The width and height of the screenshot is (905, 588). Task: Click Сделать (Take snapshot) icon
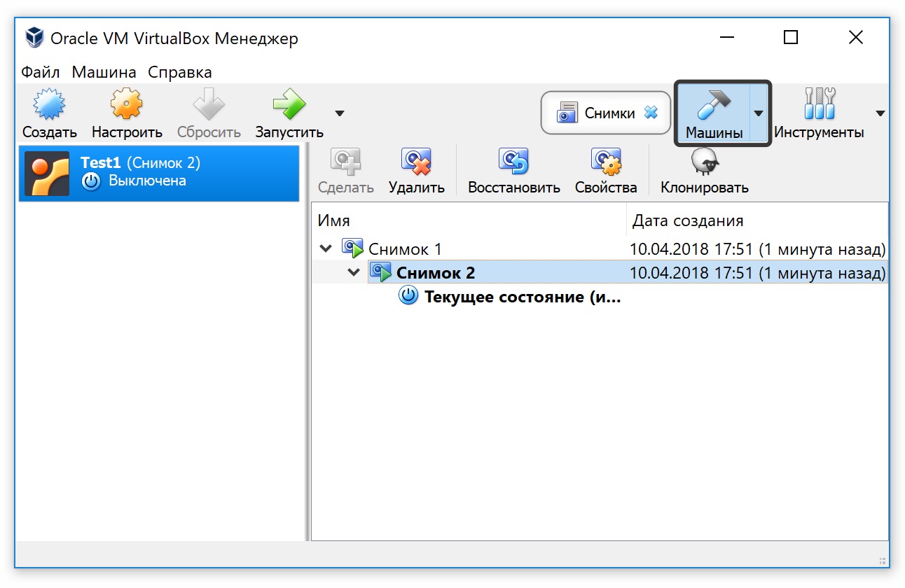click(x=345, y=162)
